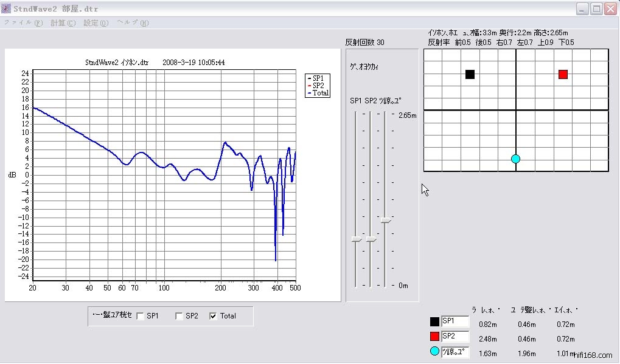This screenshot has width=620, height=364.
Task: Click the red SP2 speaker marker in room grid
Action: (x=563, y=74)
